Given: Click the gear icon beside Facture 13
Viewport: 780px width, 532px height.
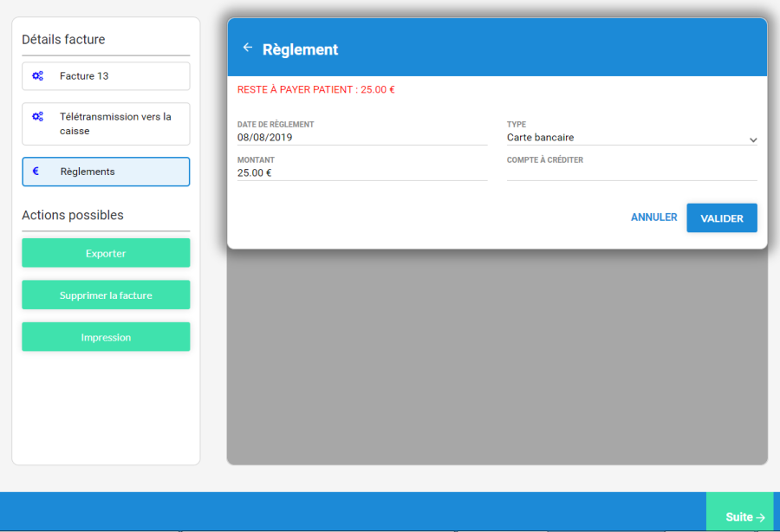Looking at the screenshot, I should pyautogui.click(x=37, y=76).
